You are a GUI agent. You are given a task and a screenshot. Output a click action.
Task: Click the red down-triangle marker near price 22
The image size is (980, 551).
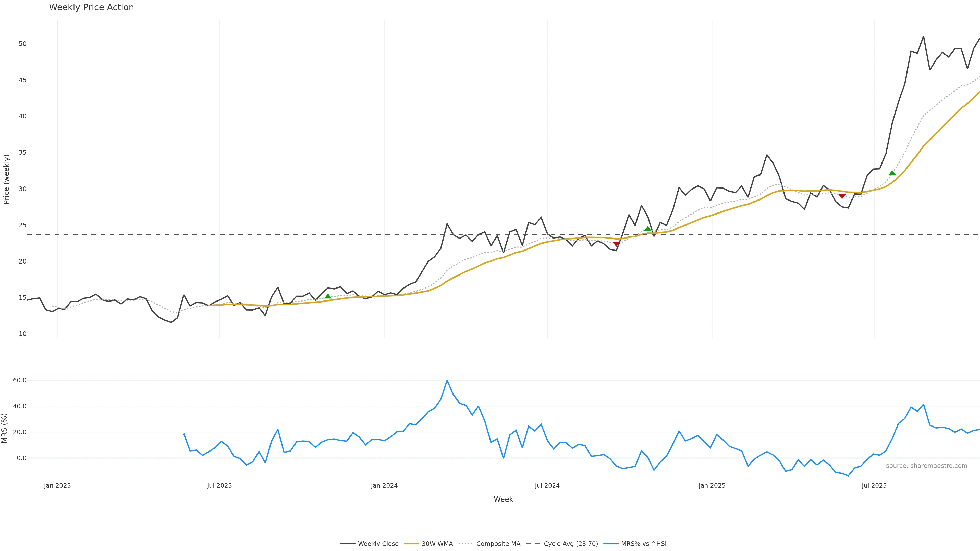pyautogui.click(x=616, y=244)
